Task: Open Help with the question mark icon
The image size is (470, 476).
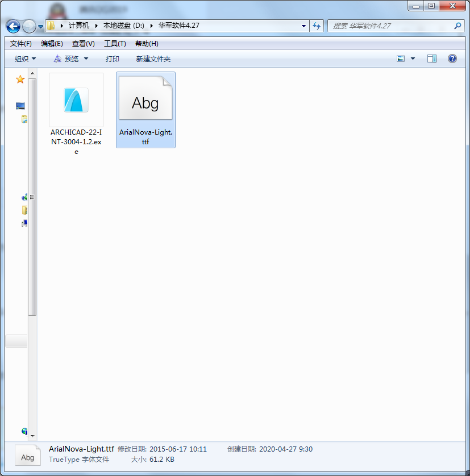Action: click(452, 59)
